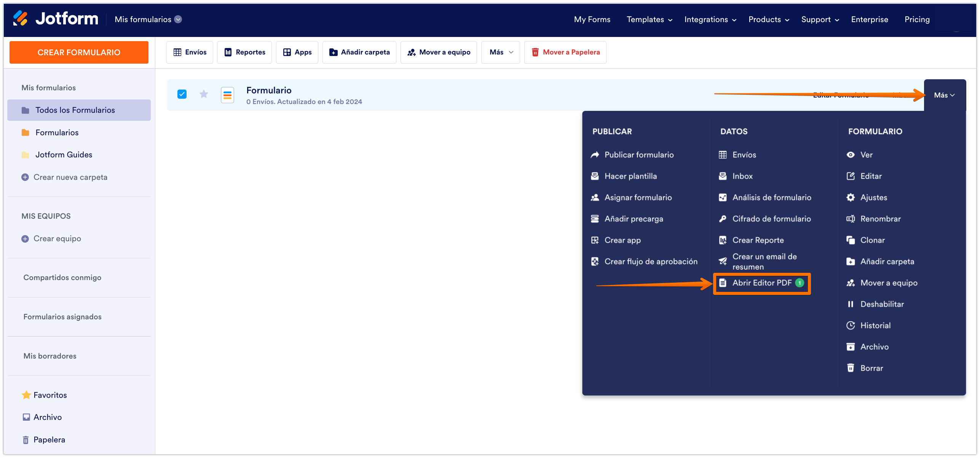Click the eye icon next to Ver
Viewport: 980px width, 458px height.
(850, 155)
